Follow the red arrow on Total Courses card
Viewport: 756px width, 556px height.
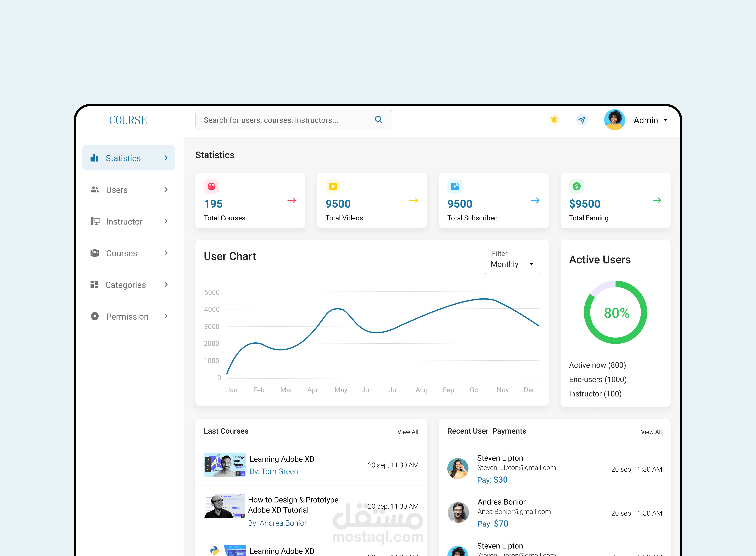tap(292, 201)
